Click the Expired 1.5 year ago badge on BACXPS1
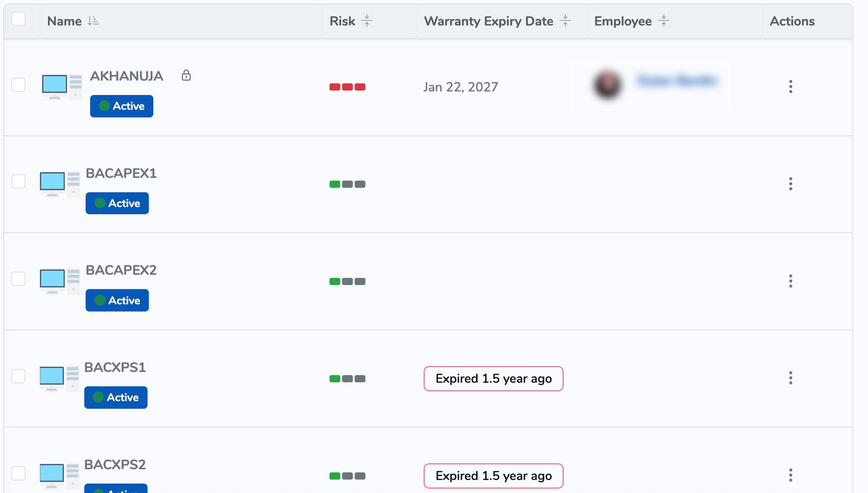868x493 pixels. click(493, 379)
